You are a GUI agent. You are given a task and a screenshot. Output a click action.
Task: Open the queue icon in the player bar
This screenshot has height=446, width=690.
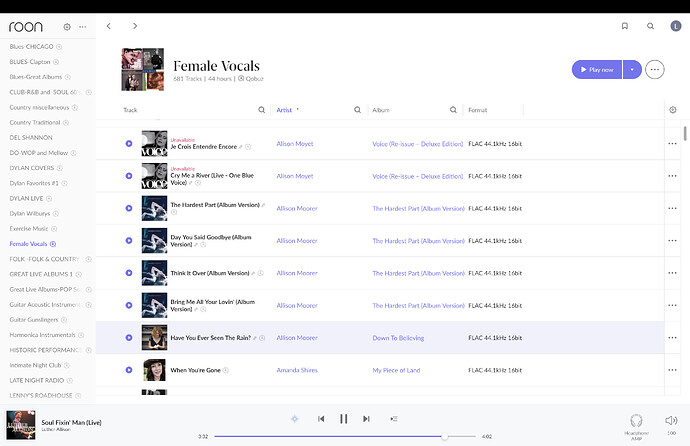[x=394, y=419]
